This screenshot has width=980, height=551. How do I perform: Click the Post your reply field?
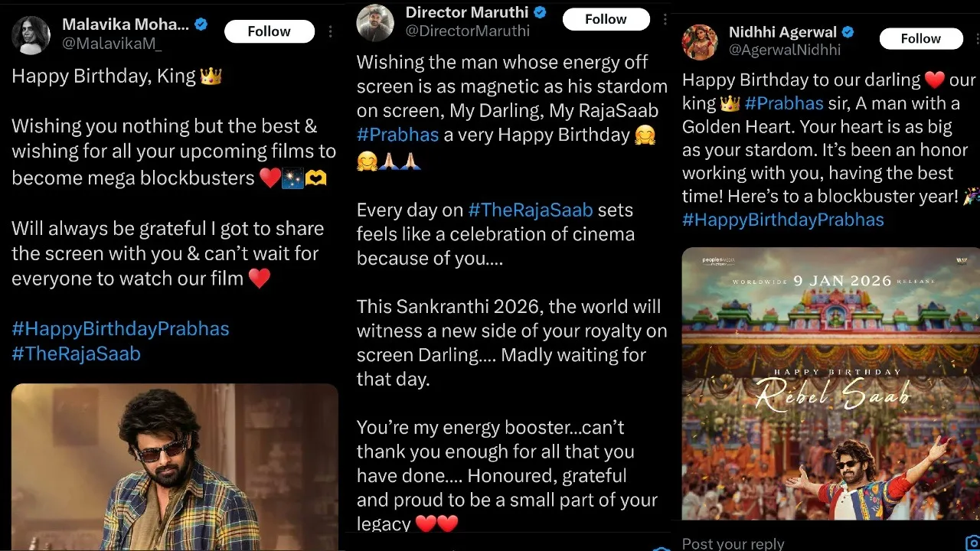click(x=819, y=543)
